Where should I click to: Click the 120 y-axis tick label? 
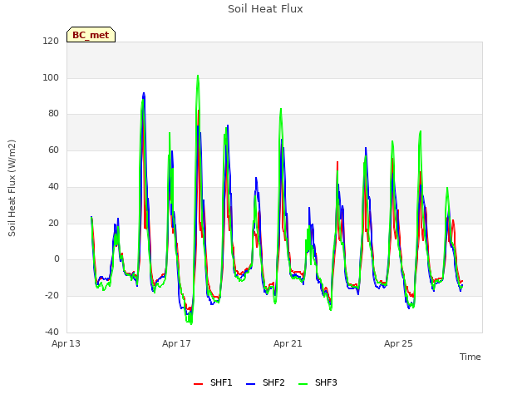51,42
